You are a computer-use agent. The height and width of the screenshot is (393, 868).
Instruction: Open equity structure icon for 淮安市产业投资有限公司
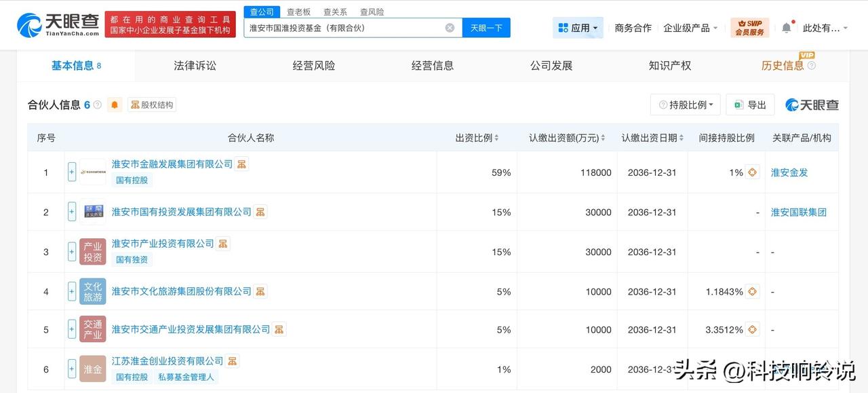(x=223, y=244)
